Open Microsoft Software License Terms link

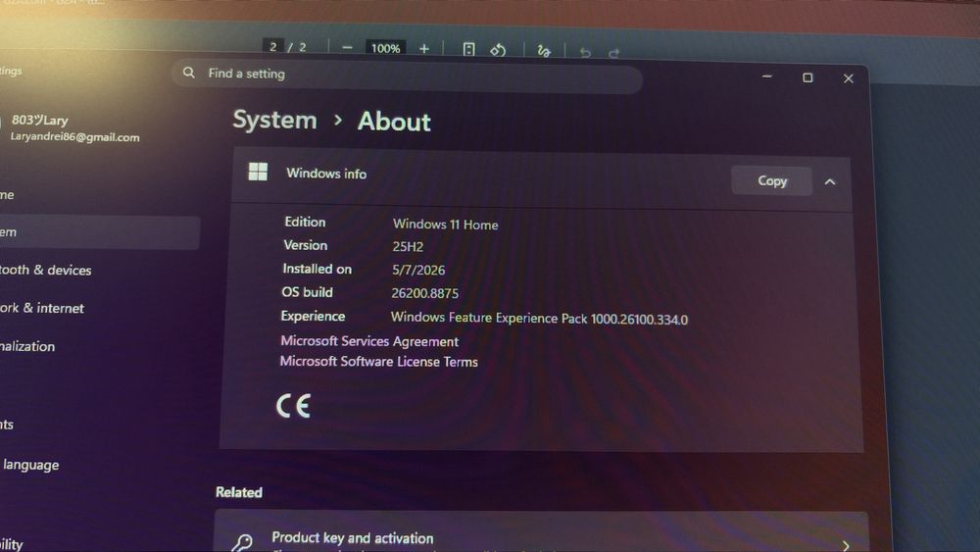click(x=378, y=362)
